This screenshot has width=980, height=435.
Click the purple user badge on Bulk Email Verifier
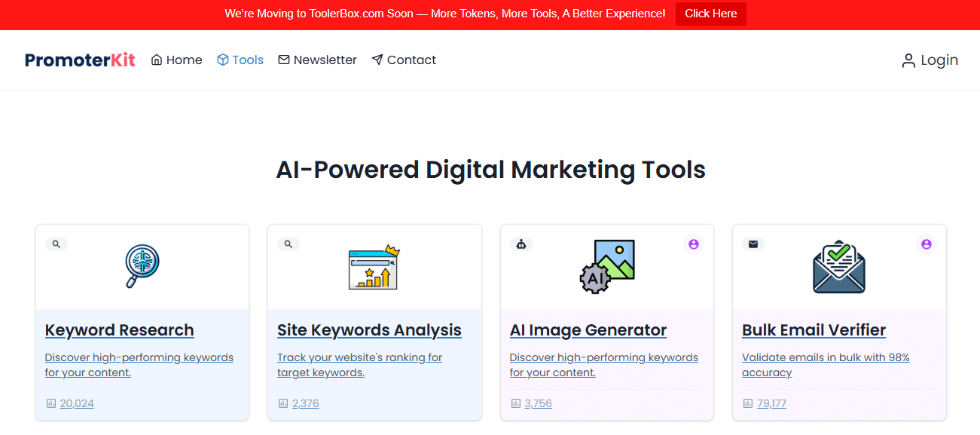(926, 244)
